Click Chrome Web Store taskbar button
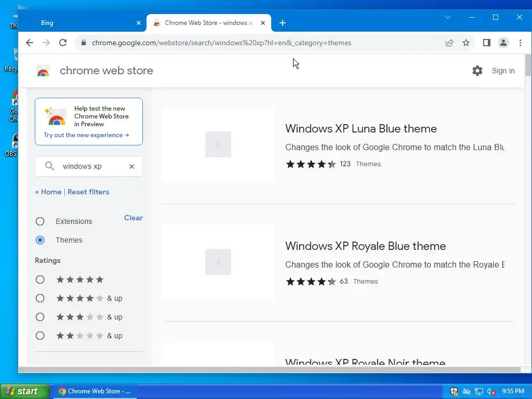This screenshot has width=532, height=399. [x=95, y=391]
